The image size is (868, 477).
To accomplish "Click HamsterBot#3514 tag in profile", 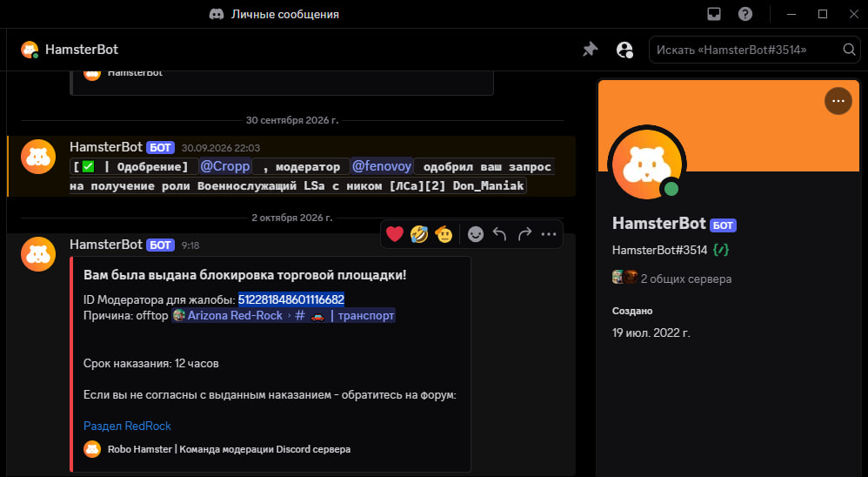I will click(660, 250).
